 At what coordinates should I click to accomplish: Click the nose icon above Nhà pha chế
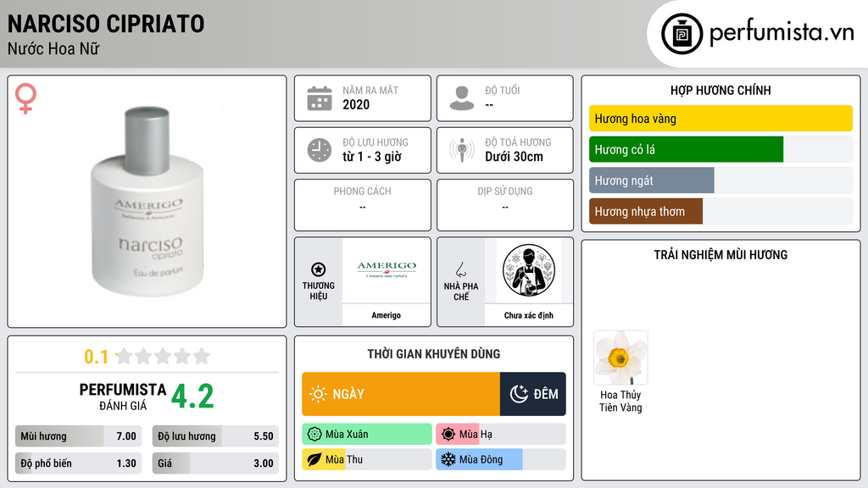coord(460,269)
